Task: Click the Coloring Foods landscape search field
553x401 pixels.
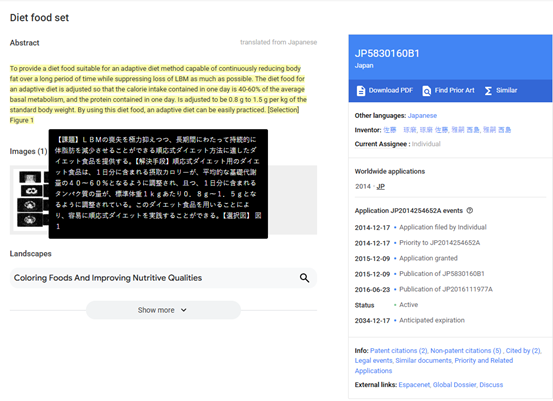Action: 163,278
